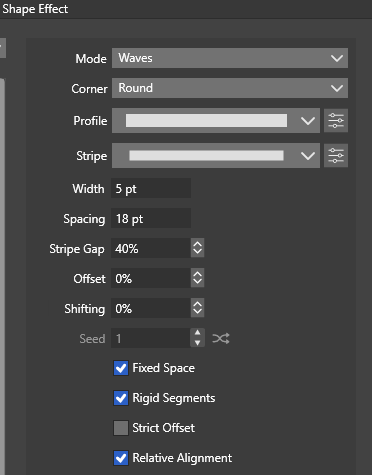The image size is (372, 475).
Task: Click the Stripe Gap field showing 40%
Action: pyautogui.click(x=151, y=248)
